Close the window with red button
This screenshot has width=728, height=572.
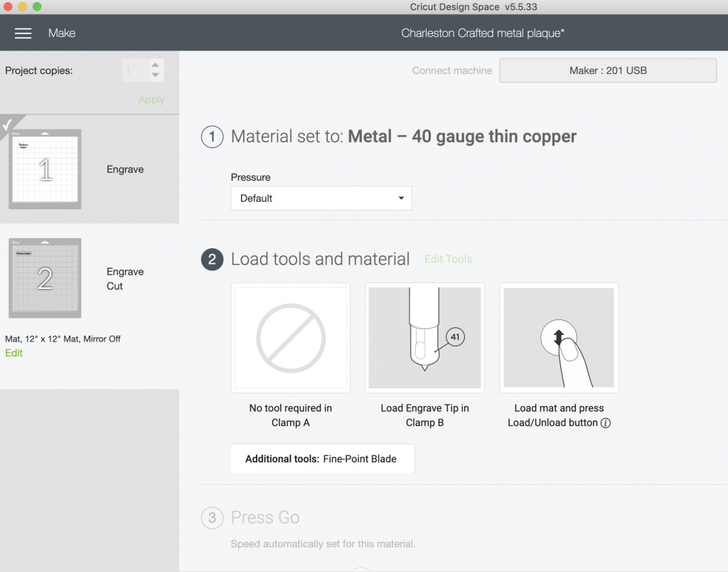click(8, 7)
